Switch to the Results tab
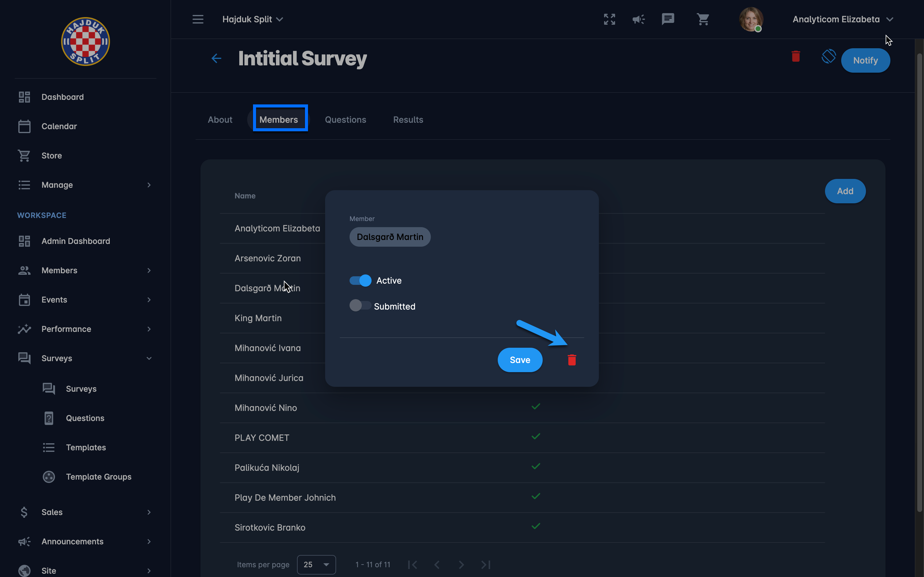The image size is (924, 577). pos(408,120)
